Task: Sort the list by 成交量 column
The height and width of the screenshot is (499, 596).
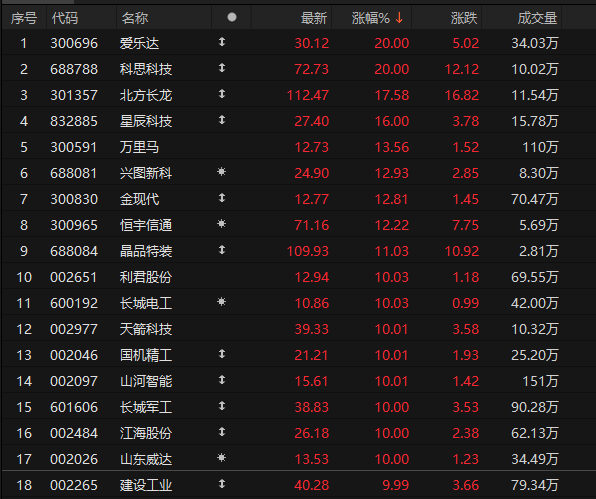Action: coord(537,18)
